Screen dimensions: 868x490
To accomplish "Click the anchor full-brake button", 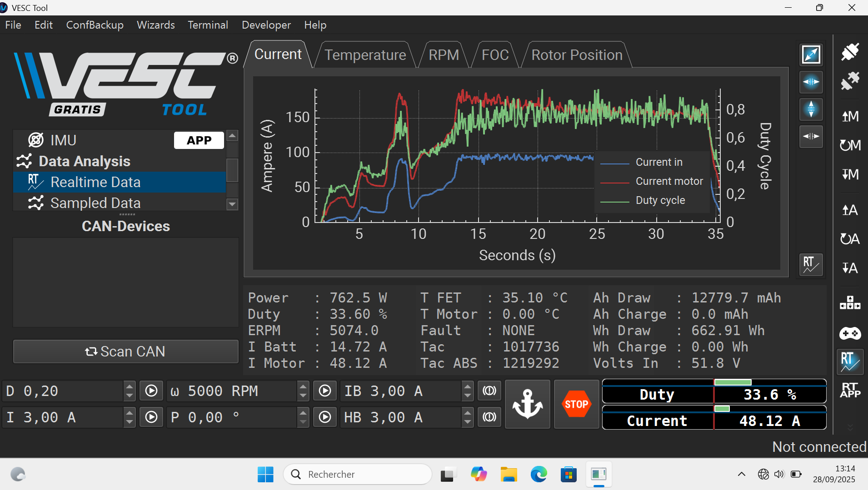I will (528, 404).
